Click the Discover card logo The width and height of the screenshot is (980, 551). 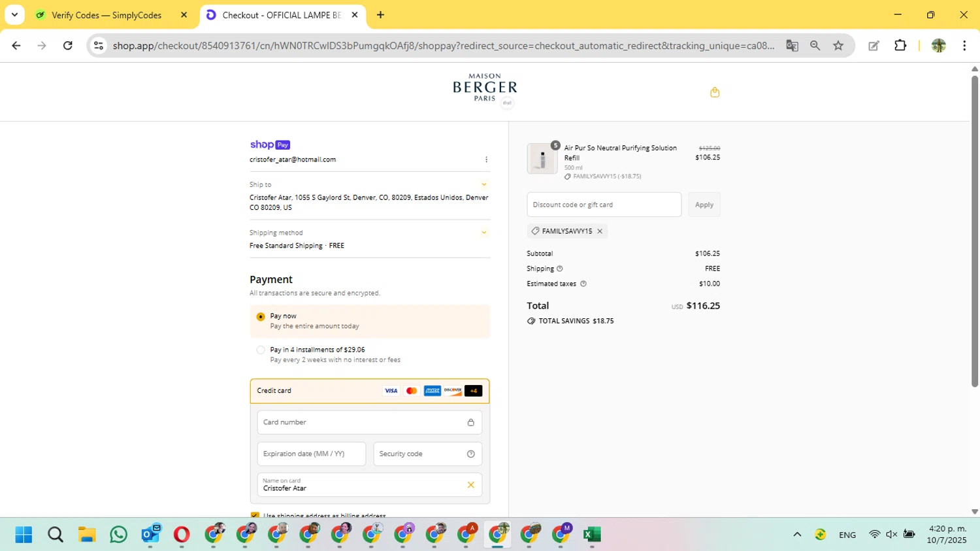click(x=453, y=391)
